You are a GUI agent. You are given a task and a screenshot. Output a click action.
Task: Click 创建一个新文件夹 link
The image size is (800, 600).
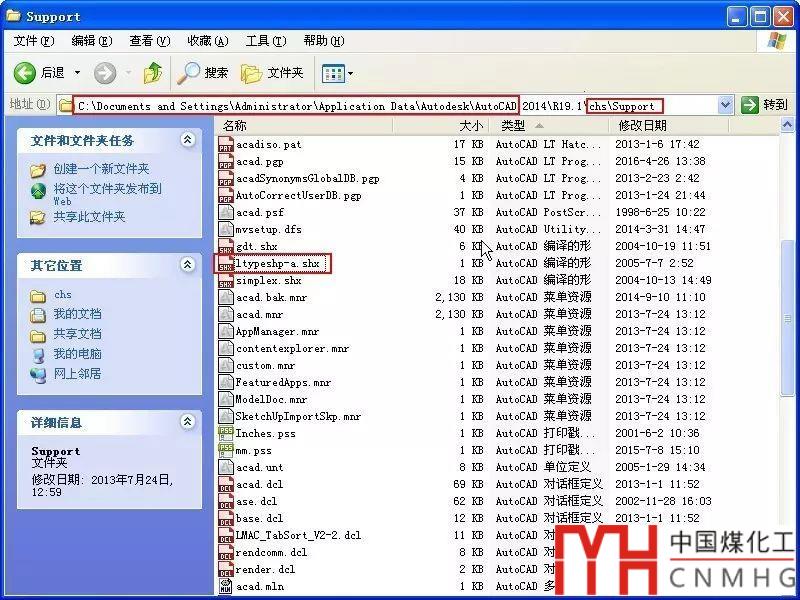click(101, 169)
